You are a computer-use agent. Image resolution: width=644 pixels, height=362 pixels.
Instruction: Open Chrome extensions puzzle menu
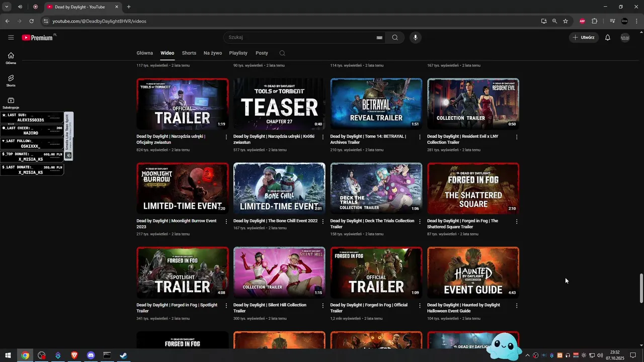click(x=595, y=21)
